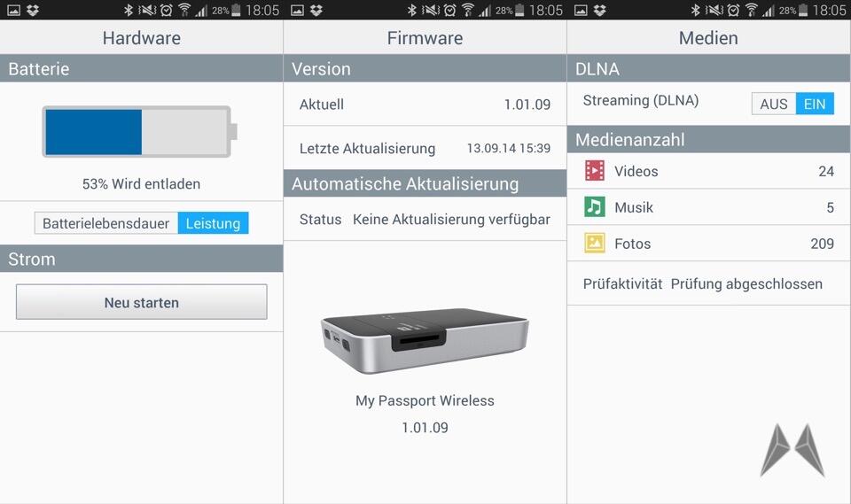Tap the 'Prüfaktivität' label

pyautogui.click(x=622, y=283)
